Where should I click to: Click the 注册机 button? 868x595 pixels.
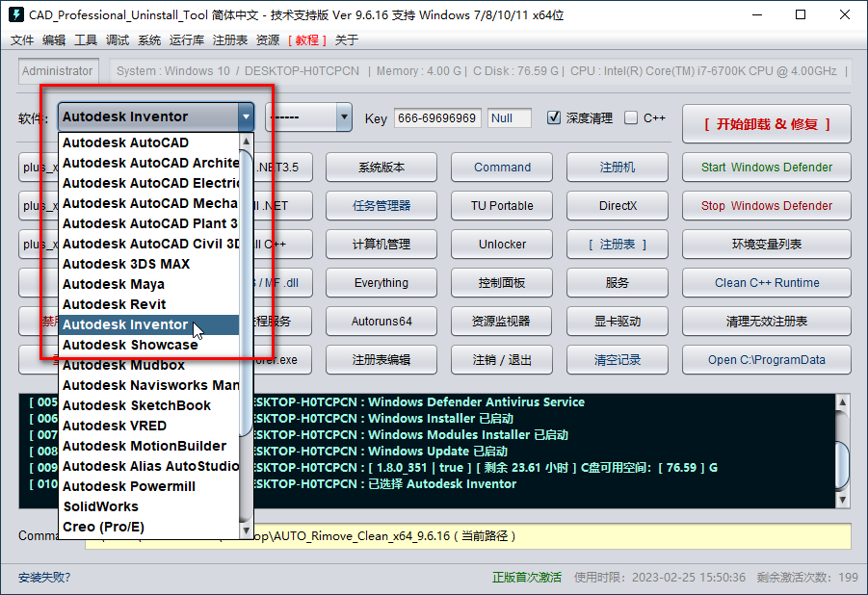(618, 168)
